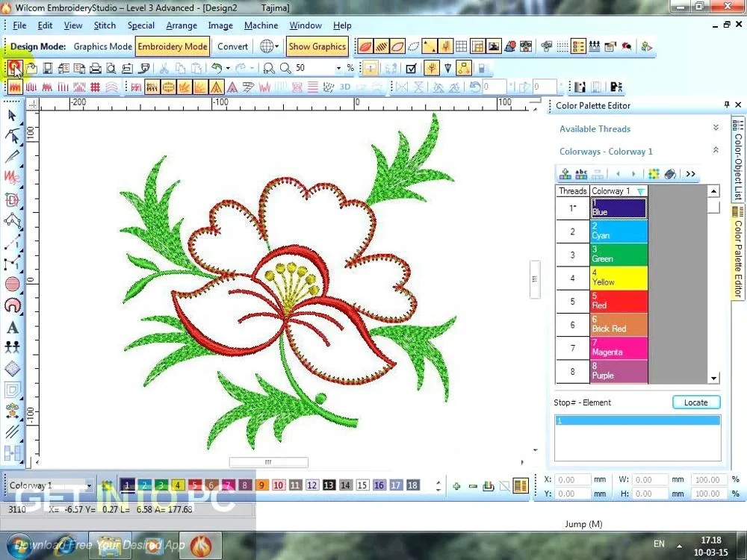Switch to Graphics Mode

coord(102,46)
